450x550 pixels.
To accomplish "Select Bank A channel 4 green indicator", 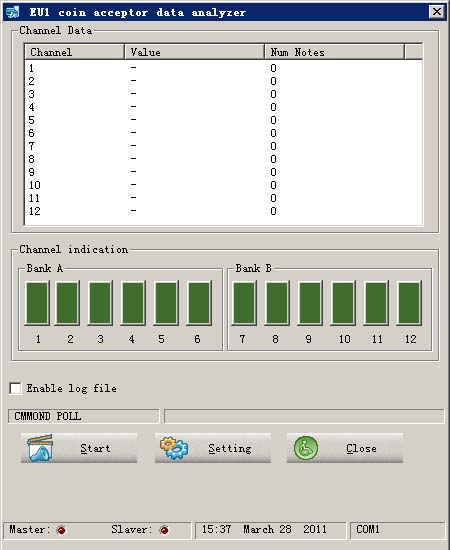I will (x=133, y=303).
